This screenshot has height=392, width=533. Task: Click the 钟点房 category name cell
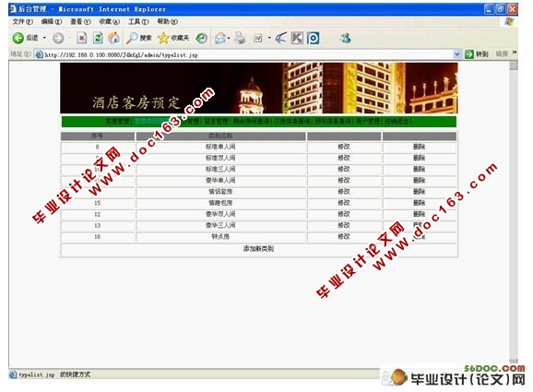[x=220, y=237]
